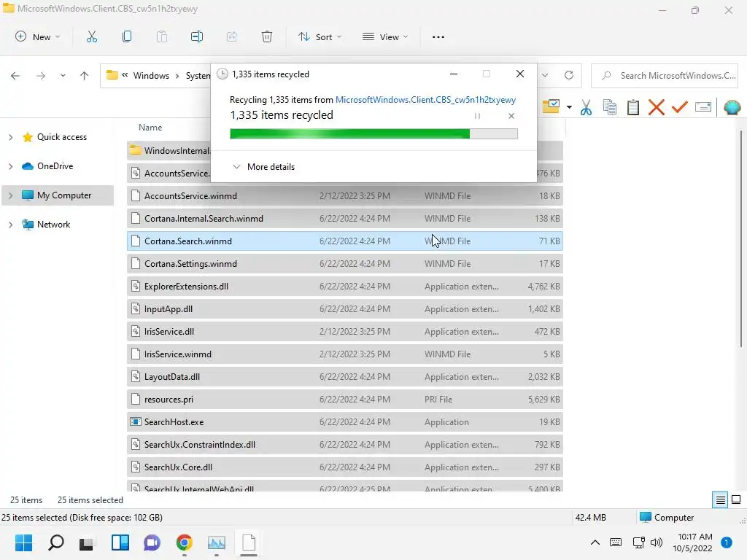
Task: Open the View dropdown menu
Action: point(385,36)
